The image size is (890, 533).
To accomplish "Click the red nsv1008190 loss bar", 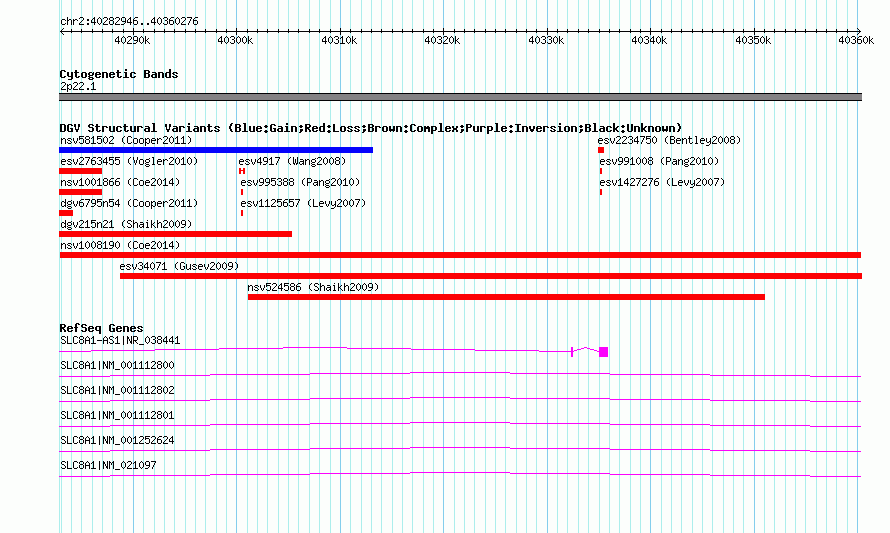I will pos(460,255).
